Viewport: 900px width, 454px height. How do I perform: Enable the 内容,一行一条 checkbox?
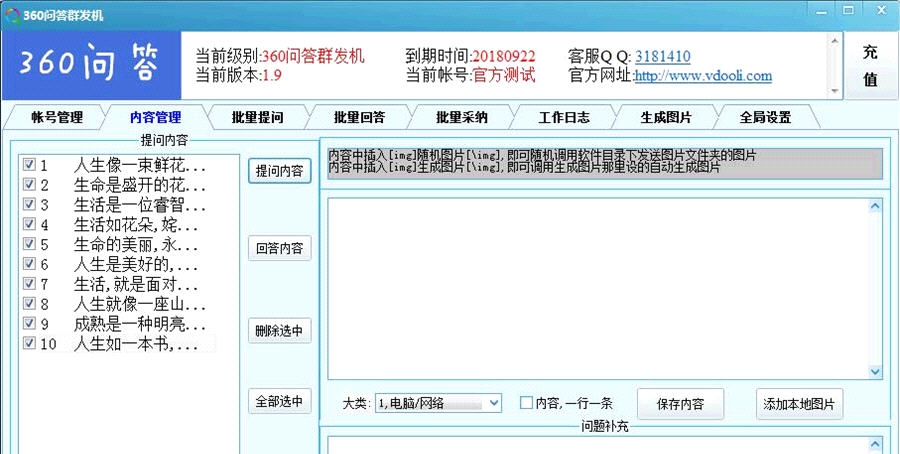(526, 403)
